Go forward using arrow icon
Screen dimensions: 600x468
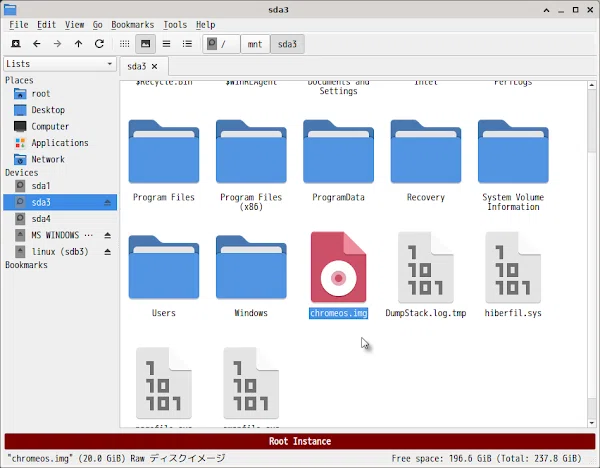click(57, 44)
